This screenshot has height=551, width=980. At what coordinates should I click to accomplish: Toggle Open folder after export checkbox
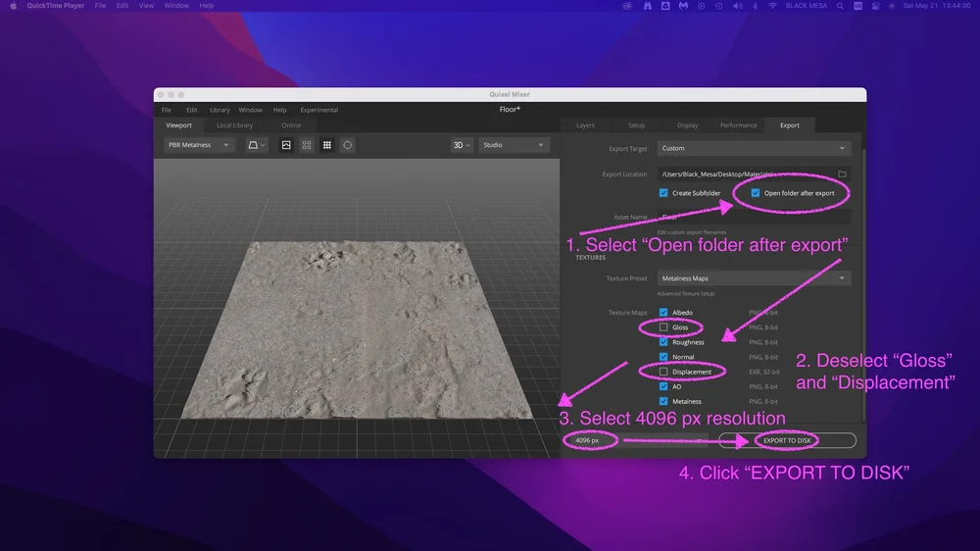(x=755, y=193)
